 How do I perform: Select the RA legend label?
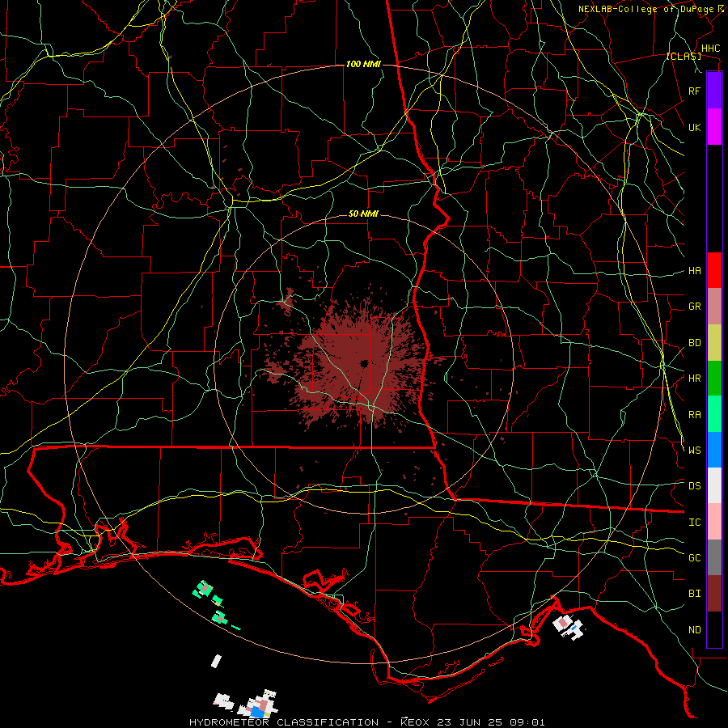pos(695,415)
